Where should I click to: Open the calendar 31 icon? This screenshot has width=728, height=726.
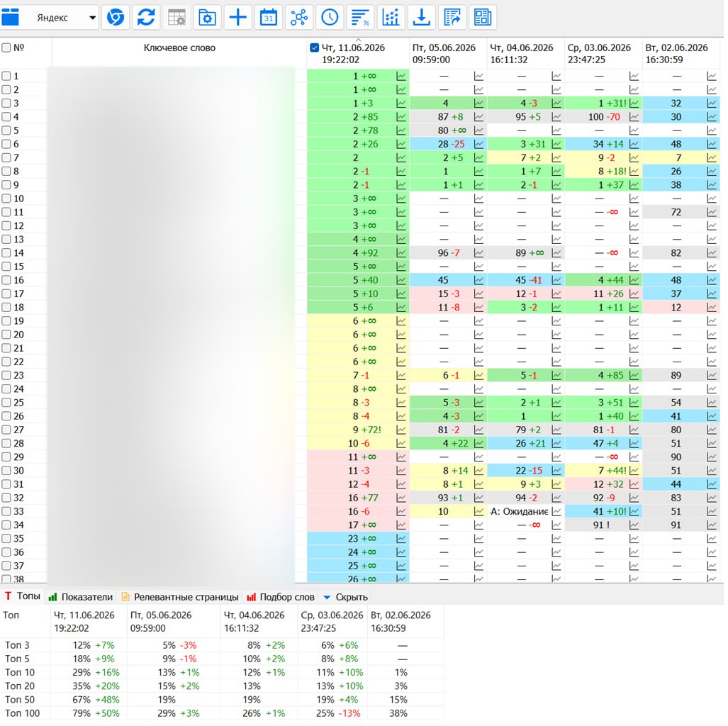click(x=269, y=17)
